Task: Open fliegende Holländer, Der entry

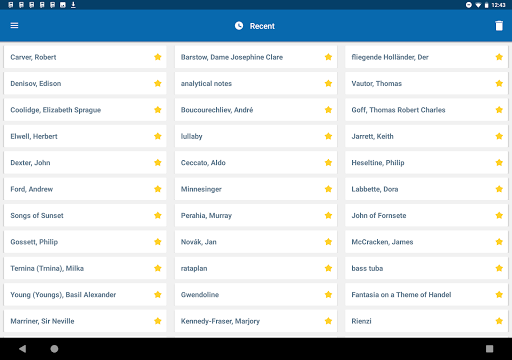Action: tap(427, 57)
